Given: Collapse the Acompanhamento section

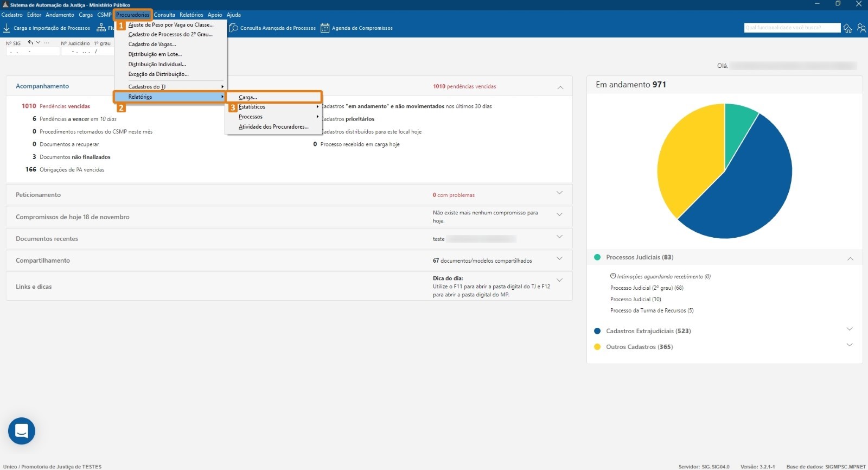Looking at the screenshot, I should pyautogui.click(x=560, y=87).
